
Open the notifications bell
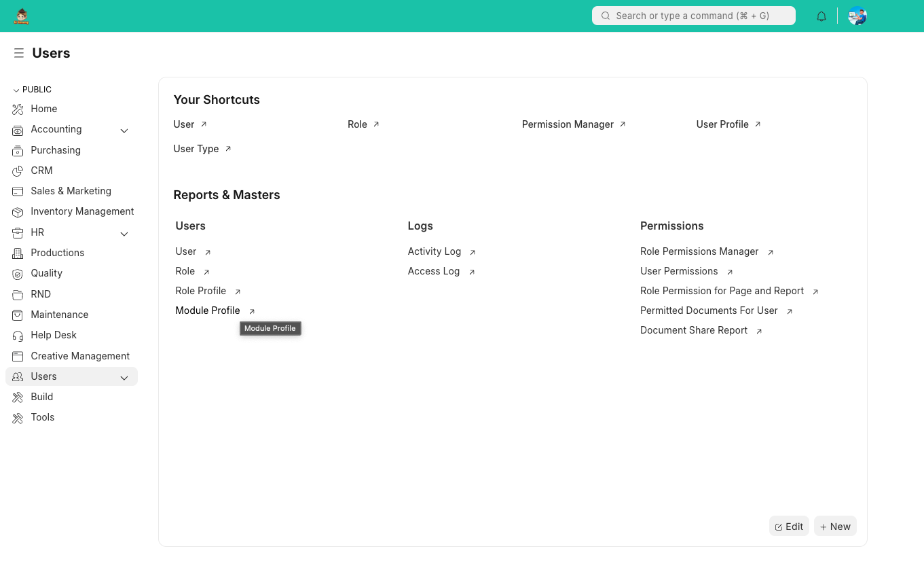click(821, 16)
